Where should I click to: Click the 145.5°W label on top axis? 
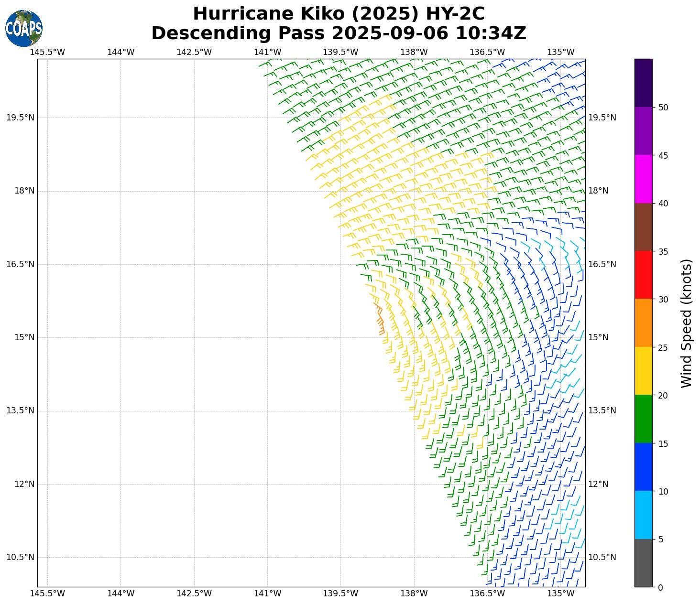[x=47, y=52]
